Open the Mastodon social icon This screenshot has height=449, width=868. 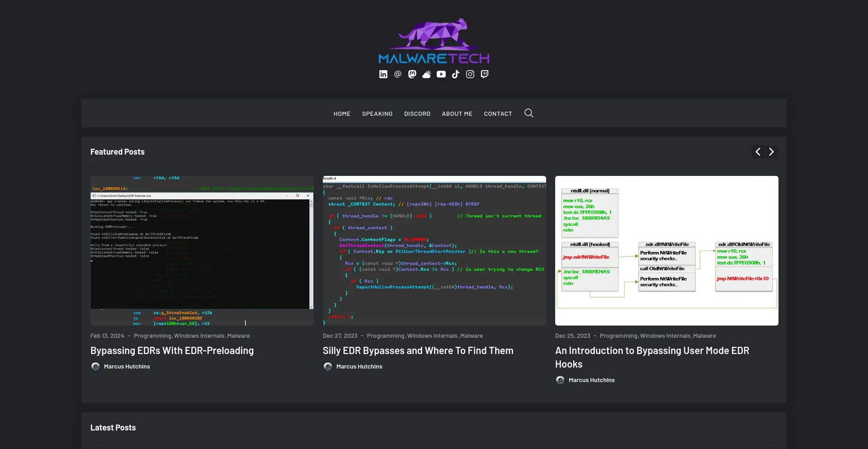[412, 74]
